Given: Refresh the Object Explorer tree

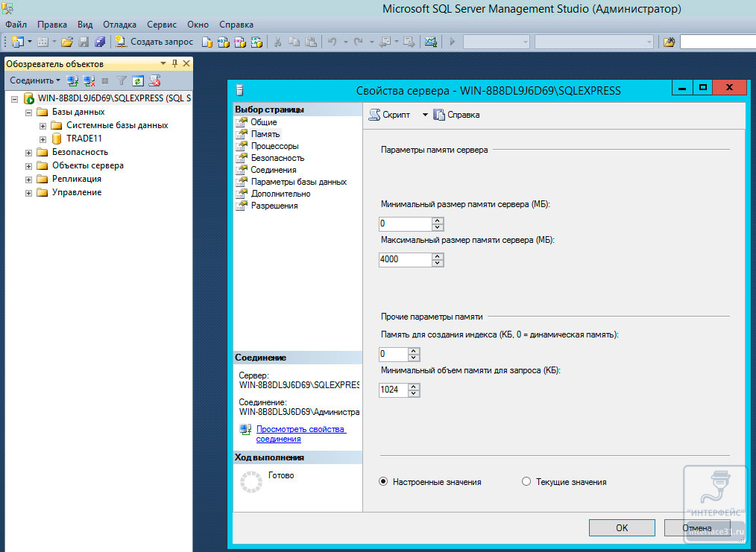Looking at the screenshot, I should [x=138, y=81].
